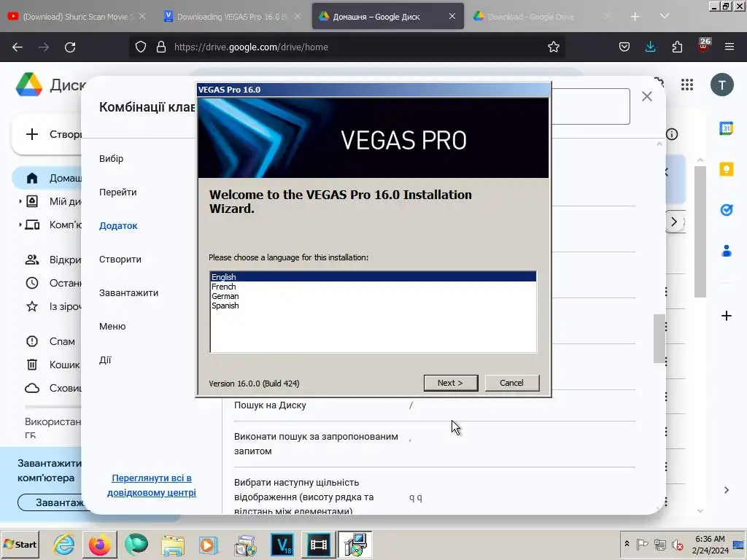Viewport: 747px width, 560px height.
Task: Open VEGAS Pro 18 taskbar icon
Action: [282, 544]
